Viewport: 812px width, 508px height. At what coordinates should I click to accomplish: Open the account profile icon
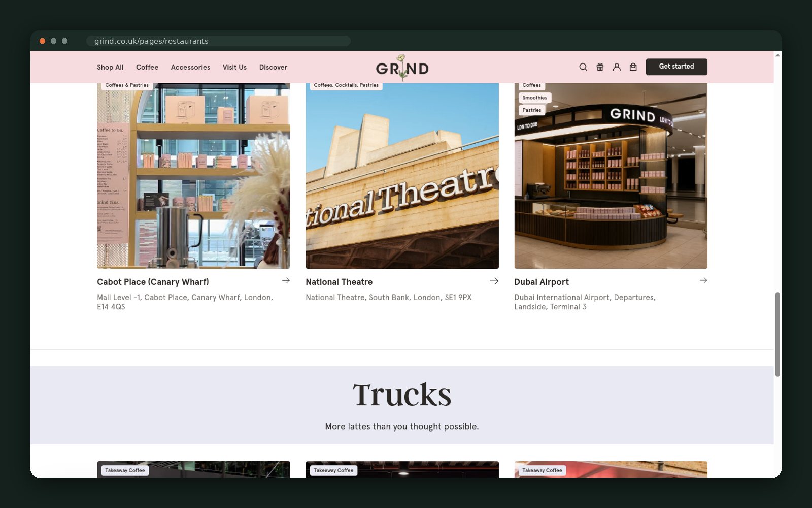coord(617,67)
